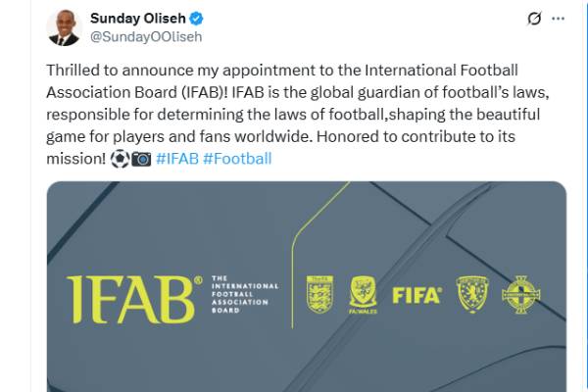Screen dimensions: 588x392
Task: Click the camera emoji in the tweet
Action: [141, 159]
